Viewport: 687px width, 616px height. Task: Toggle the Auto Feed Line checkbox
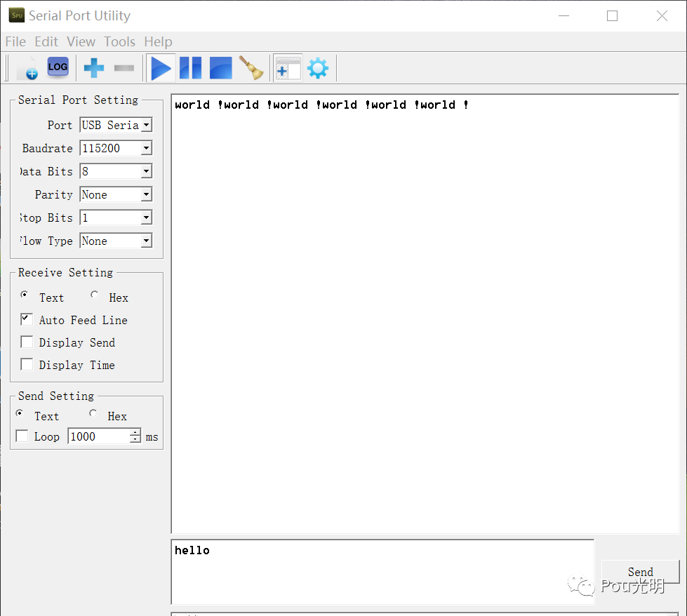click(27, 319)
